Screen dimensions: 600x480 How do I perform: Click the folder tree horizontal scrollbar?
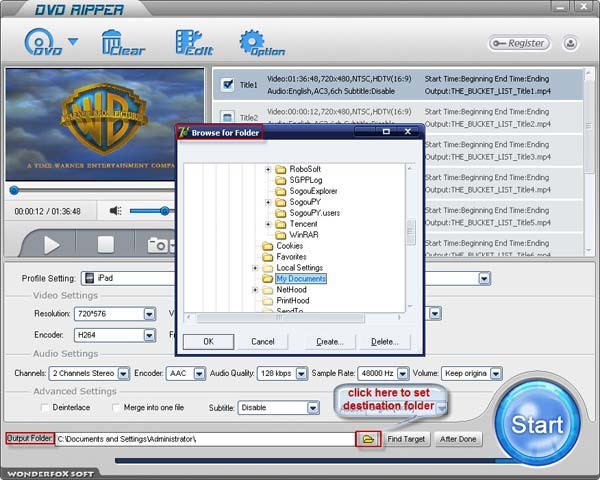pyautogui.click(x=280, y=317)
